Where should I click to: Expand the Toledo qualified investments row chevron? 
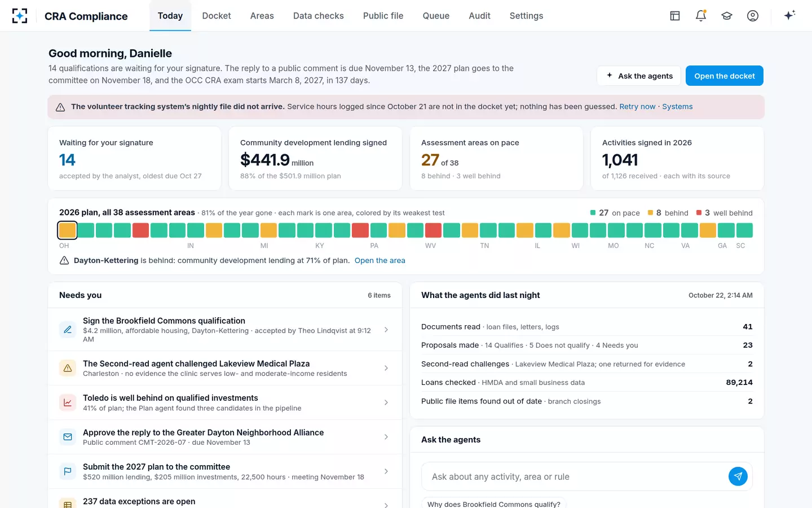pos(386,402)
